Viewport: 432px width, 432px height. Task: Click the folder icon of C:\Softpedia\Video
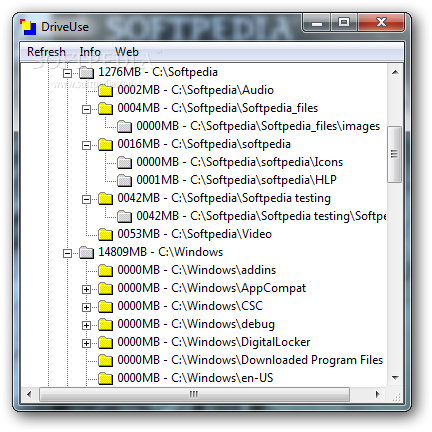pyautogui.click(x=106, y=234)
